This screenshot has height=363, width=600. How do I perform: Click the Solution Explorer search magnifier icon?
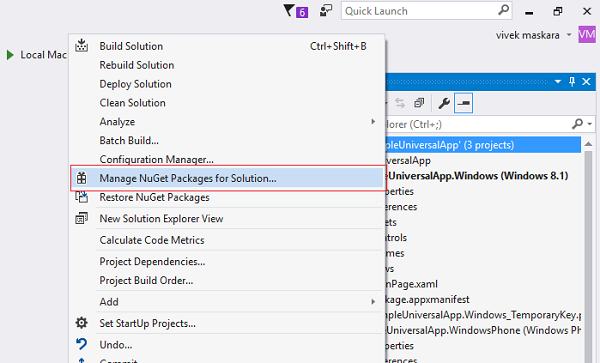point(577,124)
